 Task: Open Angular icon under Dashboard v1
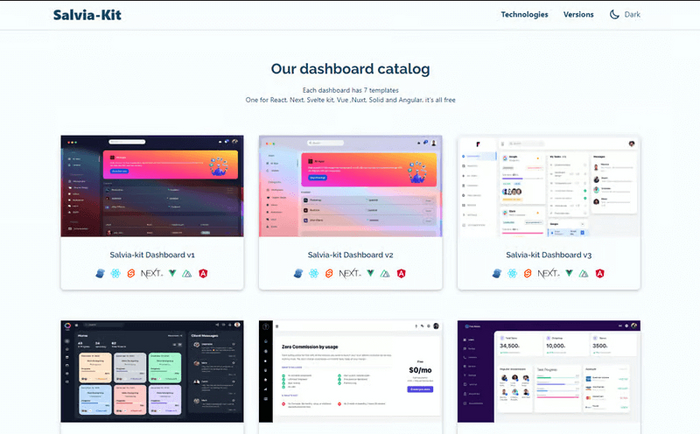click(x=203, y=273)
